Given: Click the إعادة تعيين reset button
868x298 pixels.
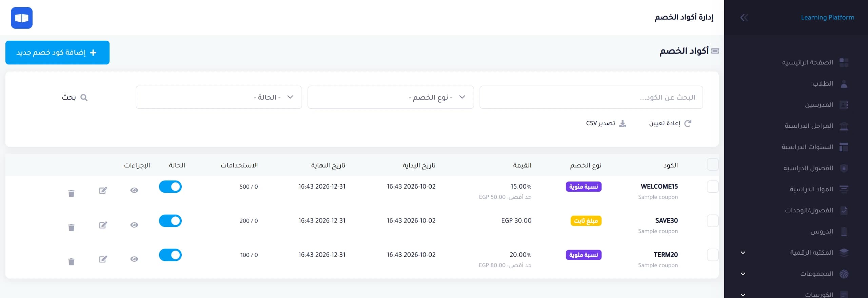Looking at the screenshot, I should pos(670,123).
